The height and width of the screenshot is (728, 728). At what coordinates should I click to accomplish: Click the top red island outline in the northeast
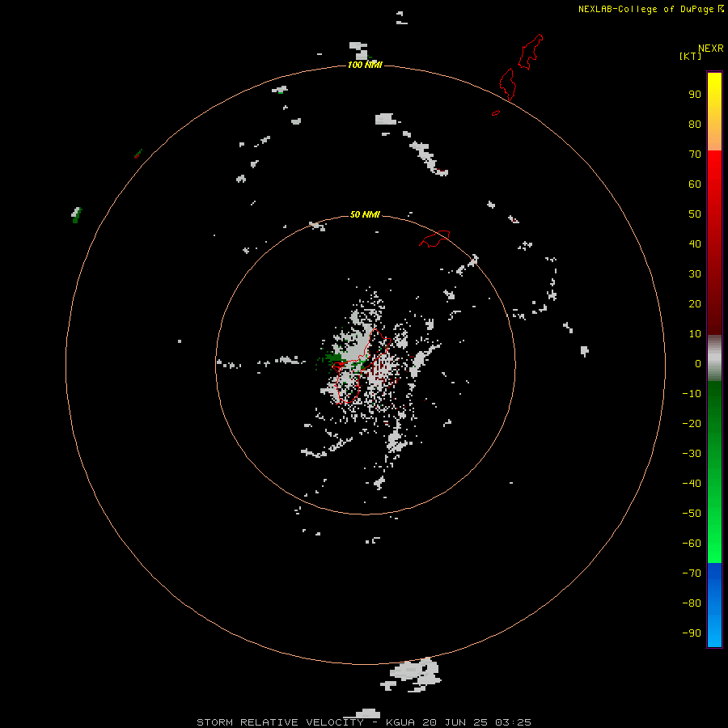point(530,52)
